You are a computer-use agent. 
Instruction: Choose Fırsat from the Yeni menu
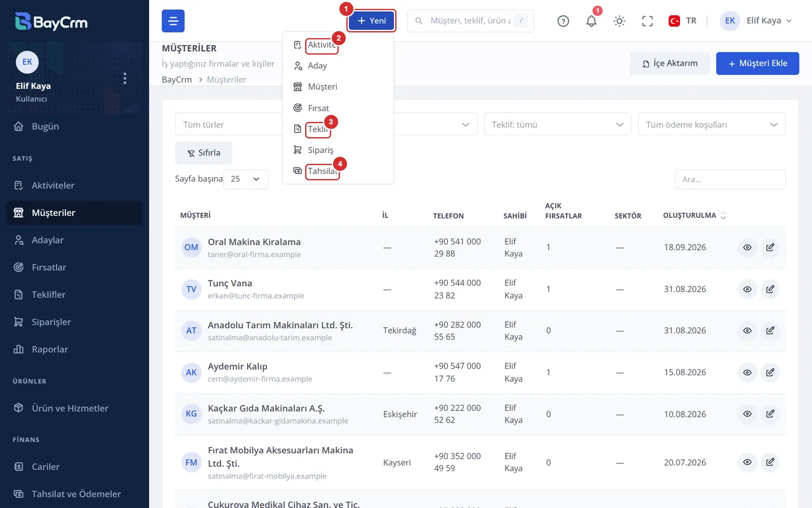(x=338, y=108)
